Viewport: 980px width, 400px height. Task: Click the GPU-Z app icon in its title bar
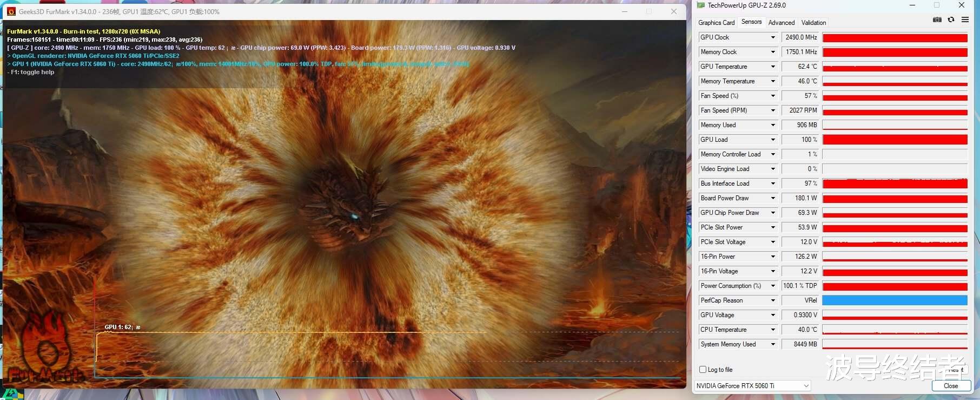click(701, 5)
